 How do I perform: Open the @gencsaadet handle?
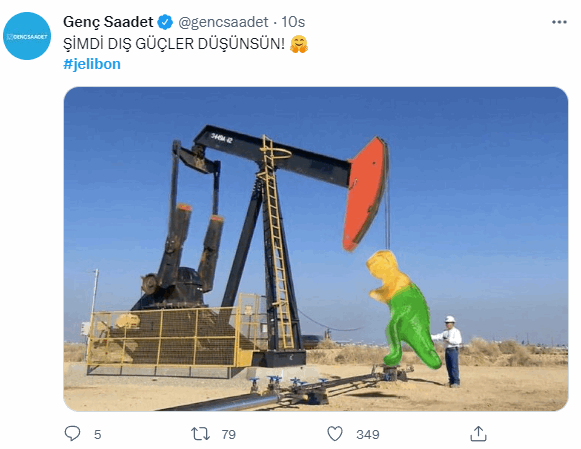point(223,22)
